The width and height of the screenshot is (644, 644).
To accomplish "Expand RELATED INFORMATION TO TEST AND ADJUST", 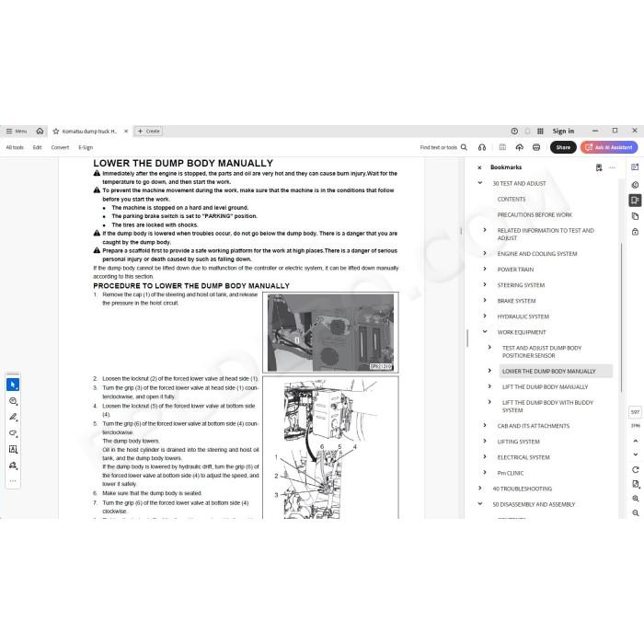I will (x=485, y=230).
